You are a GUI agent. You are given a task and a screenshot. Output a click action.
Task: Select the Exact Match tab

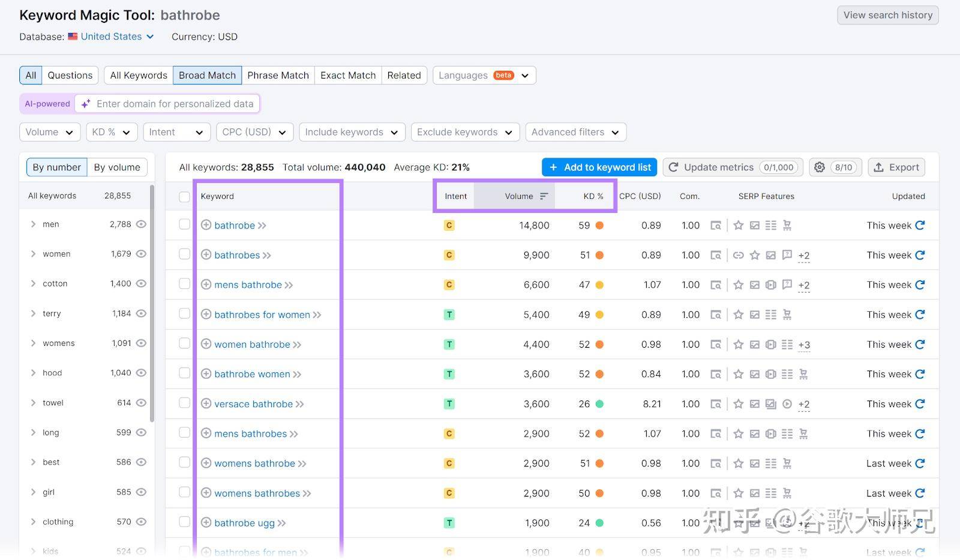coord(348,76)
